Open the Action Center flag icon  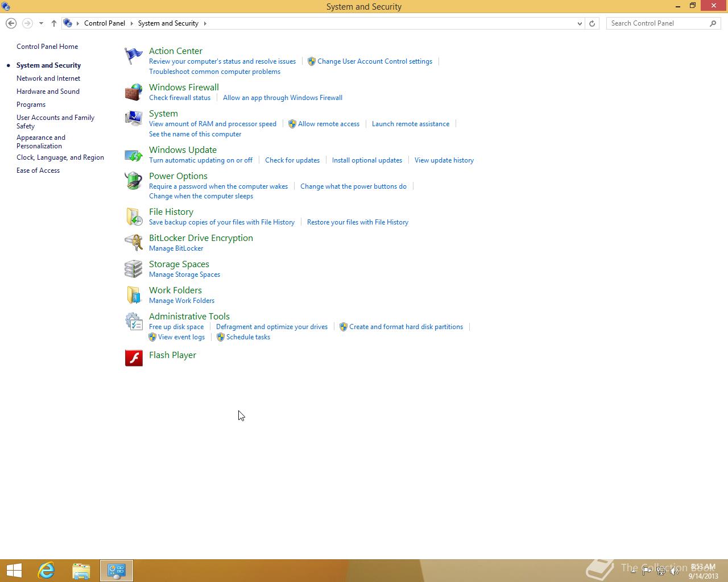tap(134, 56)
